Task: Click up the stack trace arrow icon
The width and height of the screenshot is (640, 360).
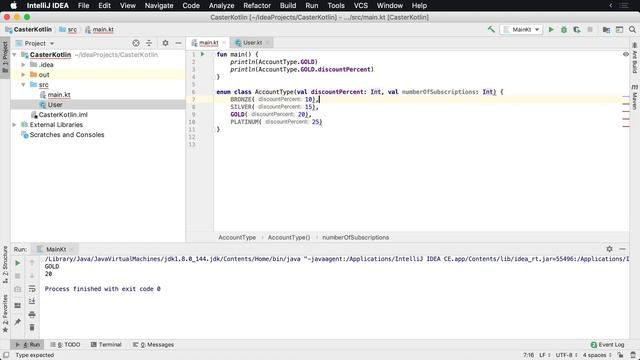Action: [x=32, y=263]
